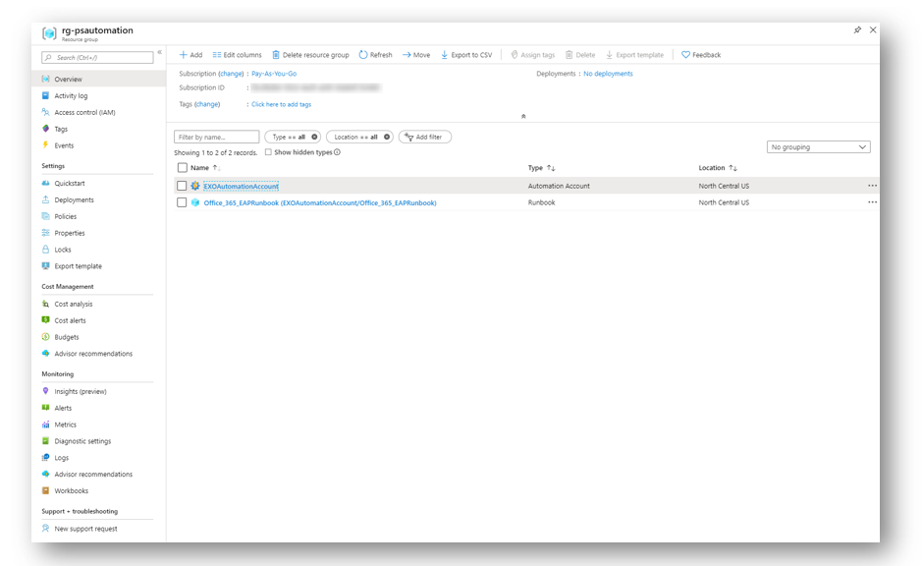Click the tags change link
This screenshot has width=924, height=566.
tap(207, 104)
